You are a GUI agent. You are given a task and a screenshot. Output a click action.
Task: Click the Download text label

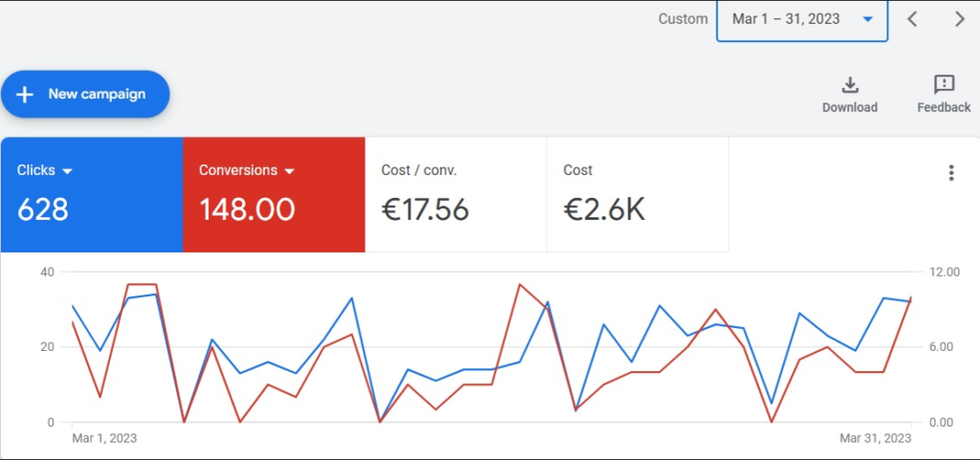coord(849,107)
